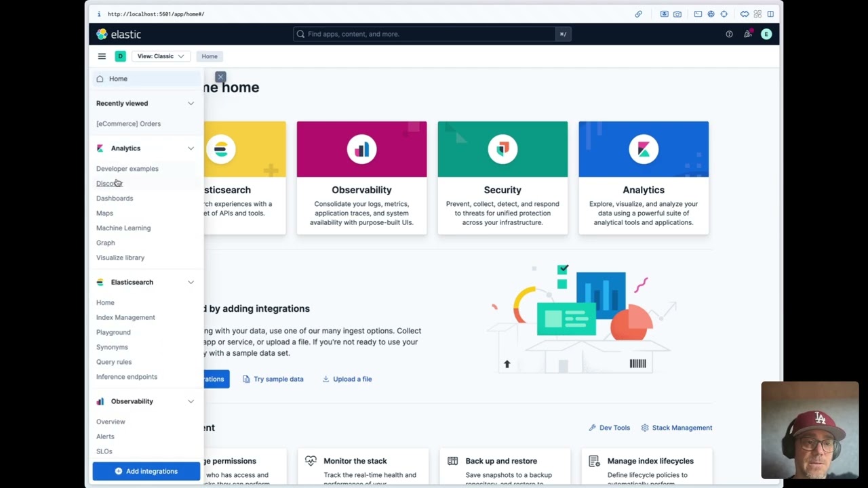This screenshot has height=488, width=868.
Task: Open the Observability solution card
Action: pos(361,178)
